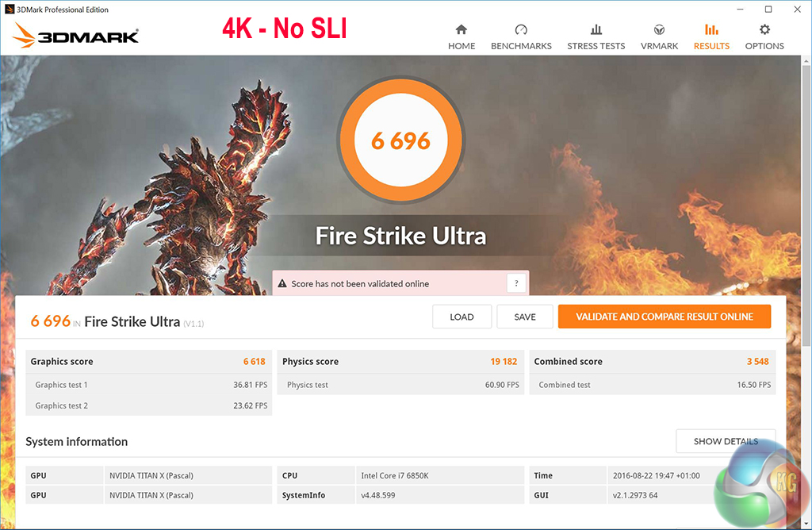The image size is (812, 530).
Task: Click the 3DMark logo
Action: pos(75,35)
